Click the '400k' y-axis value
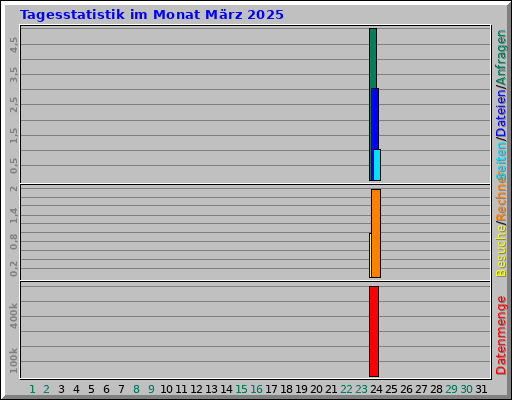 [14, 316]
